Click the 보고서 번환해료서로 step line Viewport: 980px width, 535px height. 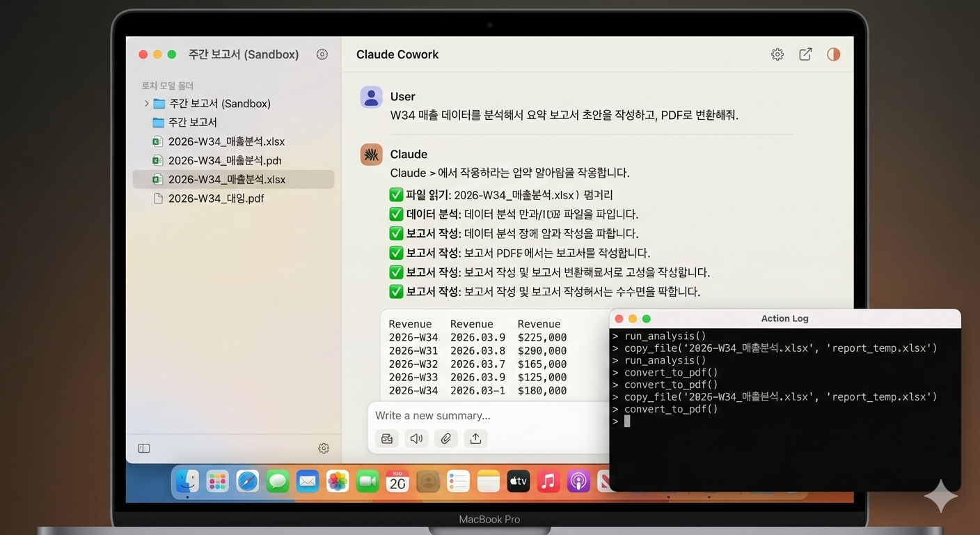coord(550,272)
